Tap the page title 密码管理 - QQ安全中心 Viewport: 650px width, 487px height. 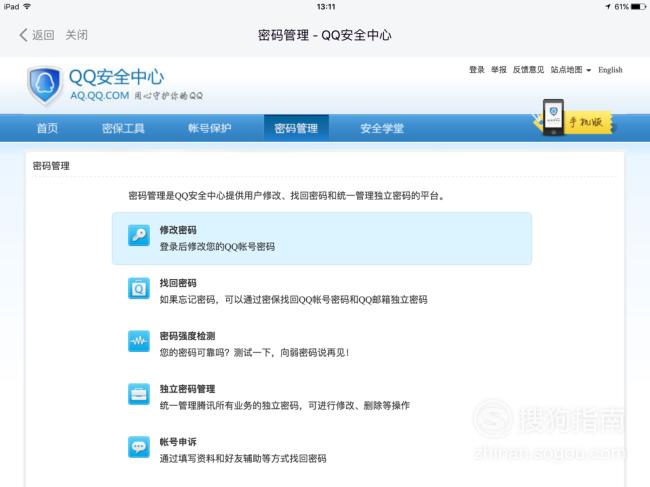pos(325,35)
